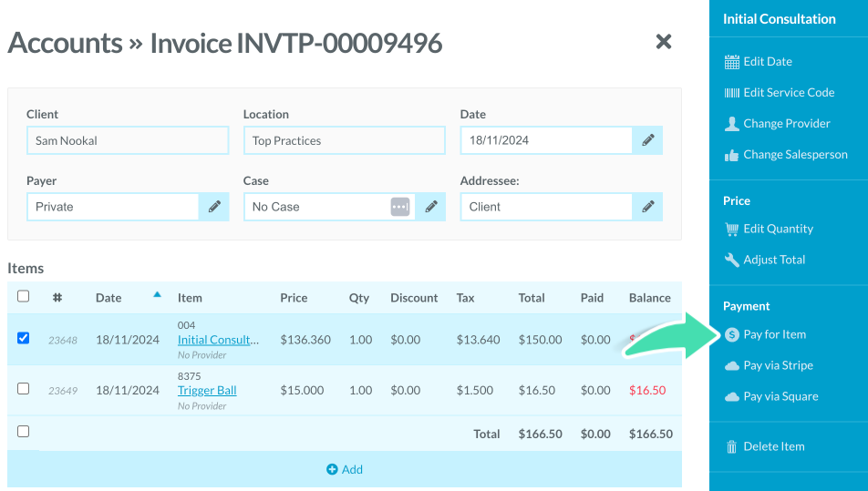Image resolution: width=868 pixels, height=491 pixels.
Task: Click the $15.000 price cell
Action: [302, 391]
